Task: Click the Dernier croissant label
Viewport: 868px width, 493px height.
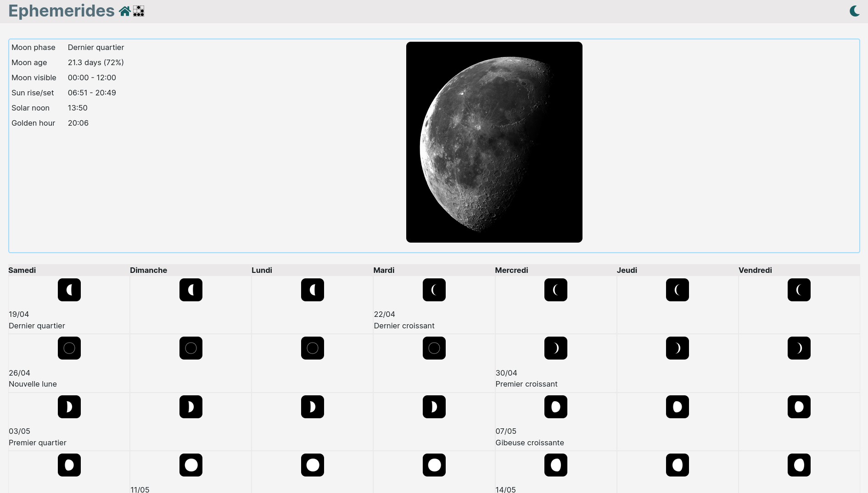Action: pos(404,326)
